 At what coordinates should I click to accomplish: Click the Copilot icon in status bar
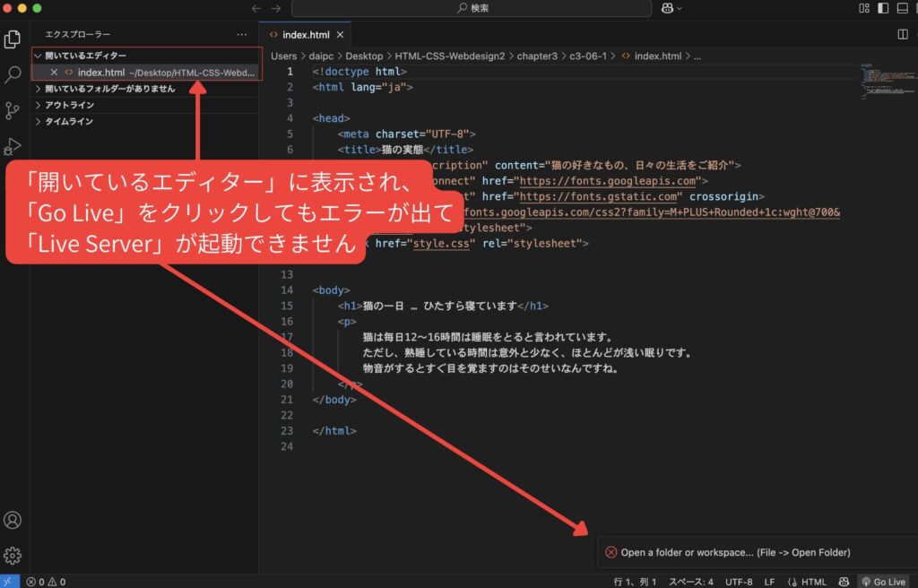[x=843, y=582]
